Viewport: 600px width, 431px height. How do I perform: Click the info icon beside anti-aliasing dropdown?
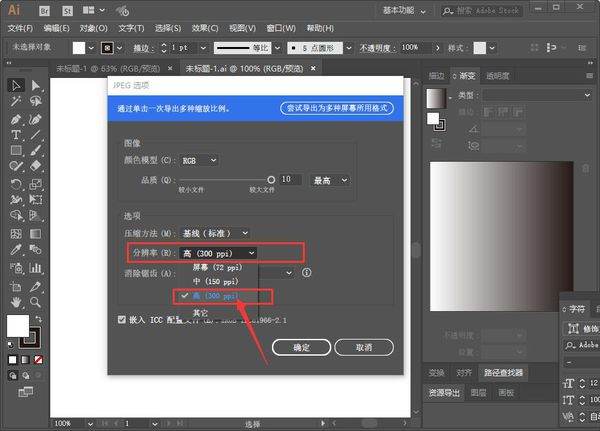point(306,272)
